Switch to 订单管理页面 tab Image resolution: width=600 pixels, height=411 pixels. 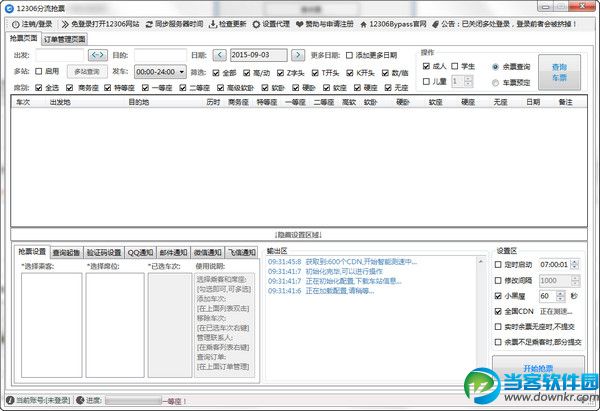tap(65, 39)
